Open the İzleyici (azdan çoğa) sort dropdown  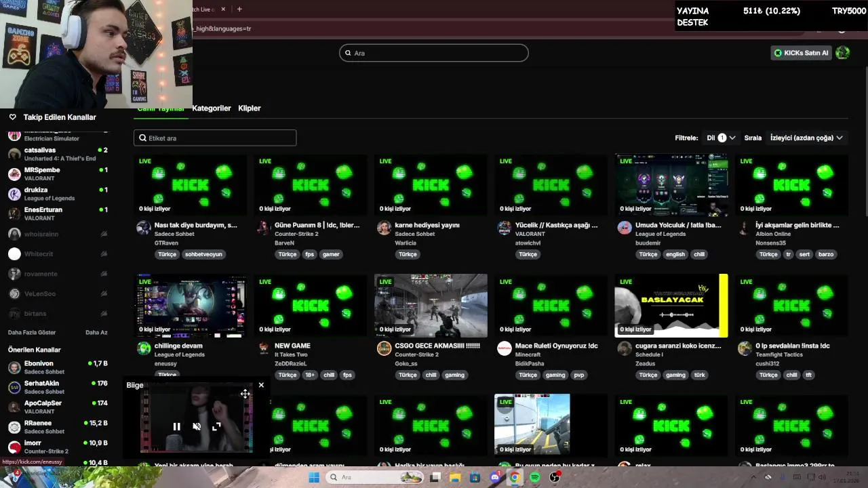coord(806,138)
